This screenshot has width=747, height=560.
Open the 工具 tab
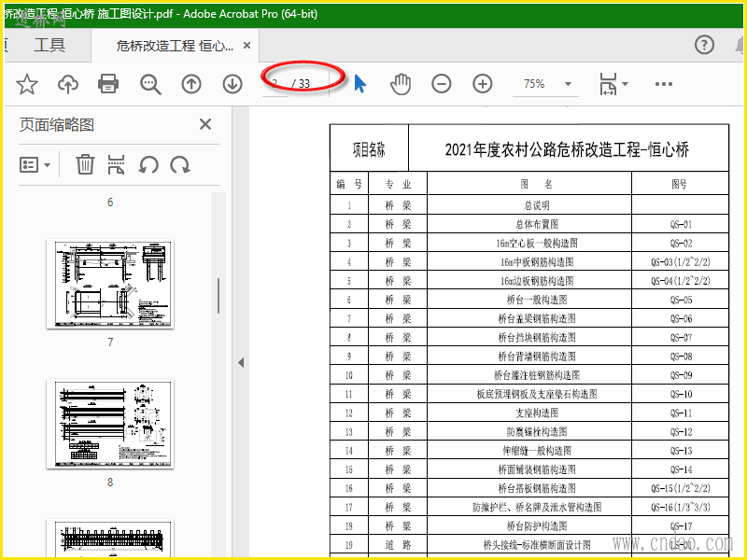click(x=49, y=45)
